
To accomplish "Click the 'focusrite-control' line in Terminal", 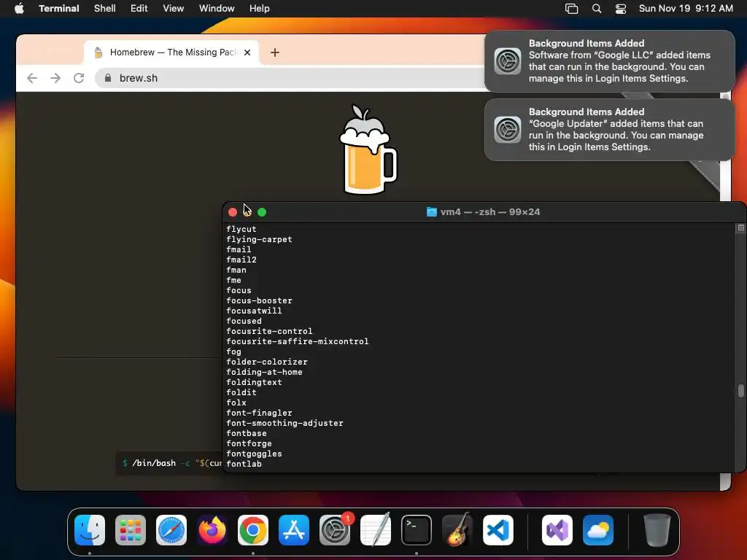I will click(x=269, y=332).
